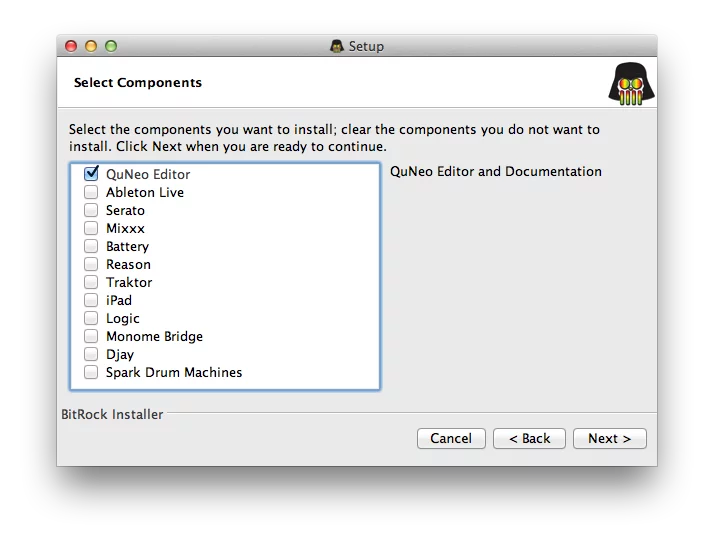
Task: Tick the Mixxx component checkbox
Action: click(x=91, y=228)
